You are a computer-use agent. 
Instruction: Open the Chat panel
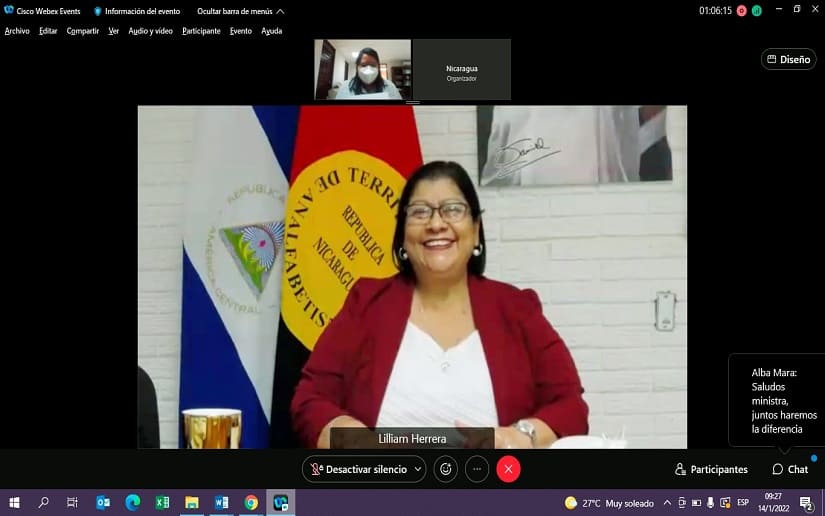pyautogui.click(x=790, y=469)
